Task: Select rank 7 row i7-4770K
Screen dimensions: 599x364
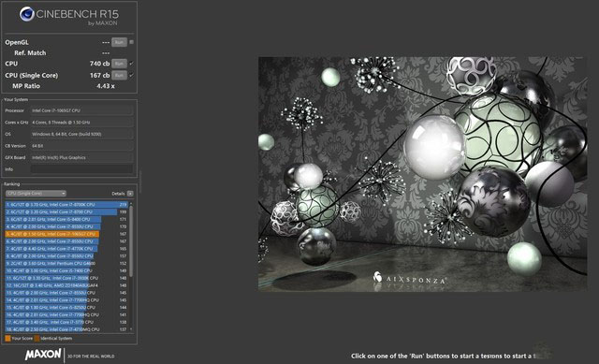Action: tap(66, 249)
